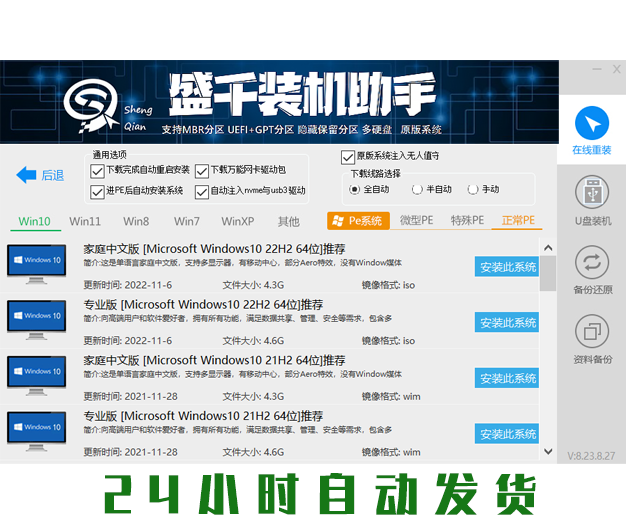Switch to the 其他 tab

pyautogui.click(x=289, y=221)
